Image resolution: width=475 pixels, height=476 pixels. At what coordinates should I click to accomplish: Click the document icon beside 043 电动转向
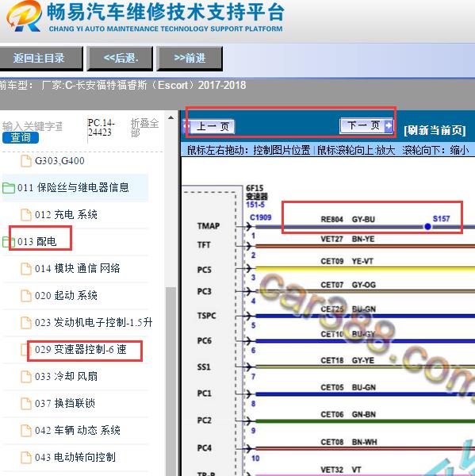[26, 458]
